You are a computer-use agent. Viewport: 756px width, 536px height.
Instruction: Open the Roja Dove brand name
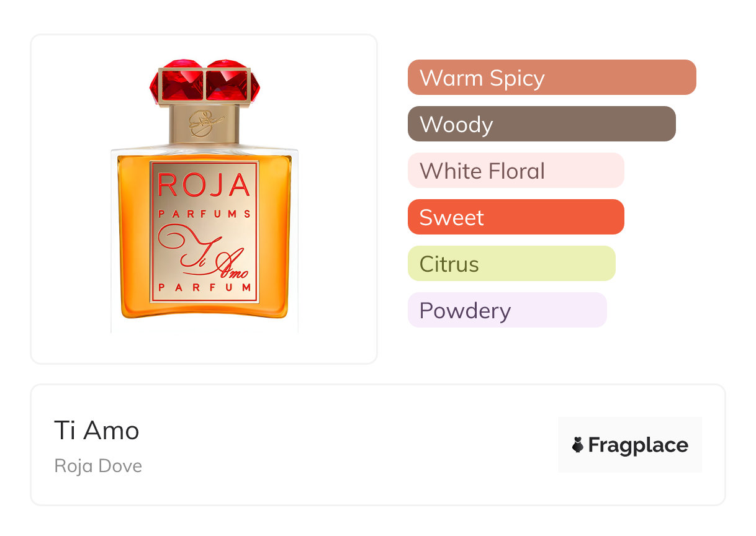[98, 466]
